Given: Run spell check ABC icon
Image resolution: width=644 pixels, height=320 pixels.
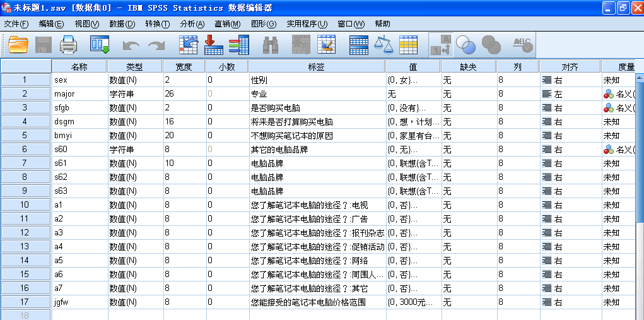Looking at the screenshot, I should pos(522,44).
